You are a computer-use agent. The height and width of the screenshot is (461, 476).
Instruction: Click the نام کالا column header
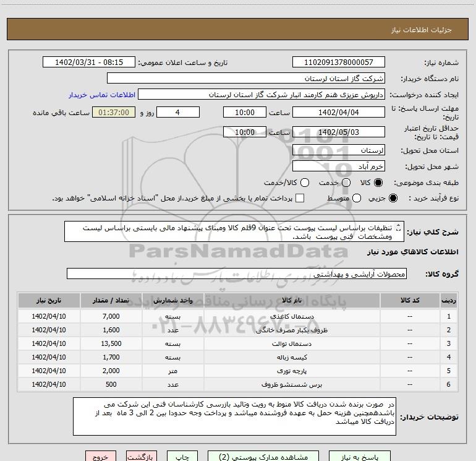[292, 300]
